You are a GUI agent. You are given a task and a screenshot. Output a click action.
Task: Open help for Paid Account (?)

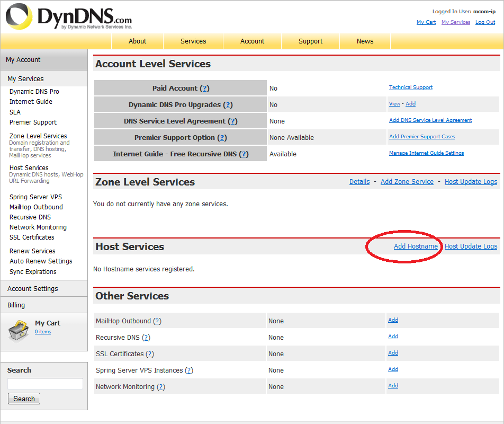[204, 89]
